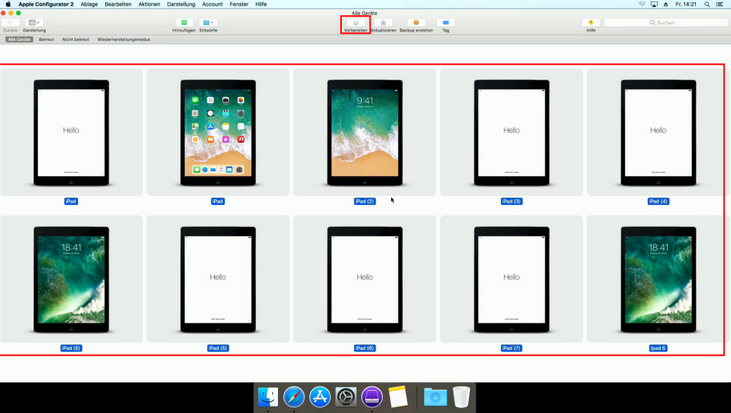Open the Ablage menu
Image resolution: width=731 pixels, height=413 pixels.
(89, 4)
